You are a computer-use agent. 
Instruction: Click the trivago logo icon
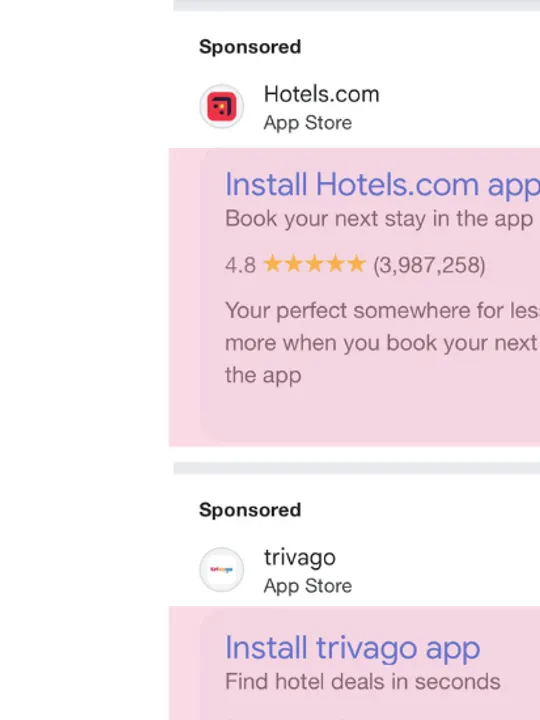(221, 569)
